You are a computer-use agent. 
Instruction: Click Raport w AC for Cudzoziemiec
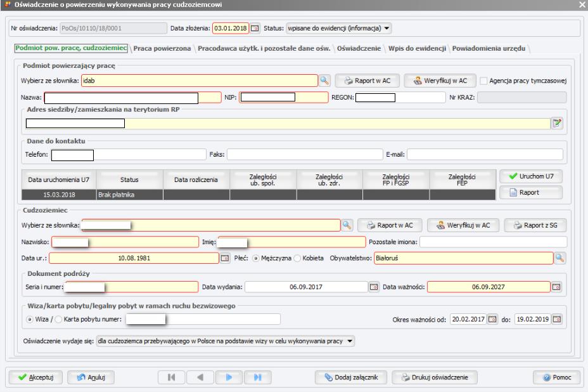390,225
